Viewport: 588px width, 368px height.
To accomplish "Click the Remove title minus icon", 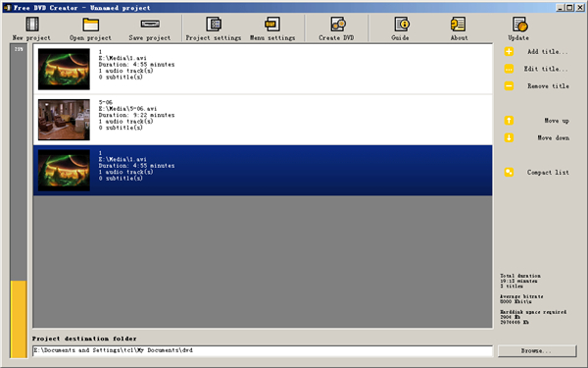I will click(x=509, y=86).
